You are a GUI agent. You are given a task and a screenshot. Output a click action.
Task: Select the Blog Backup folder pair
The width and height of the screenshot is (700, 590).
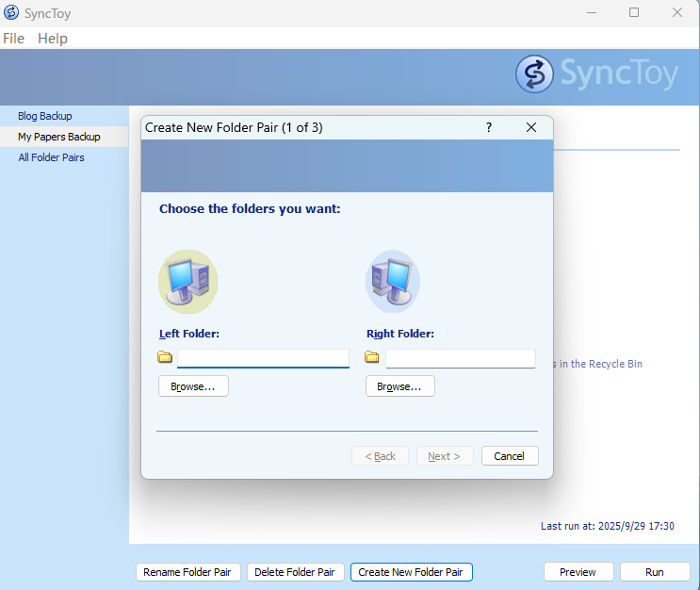click(x=45, y=116)
